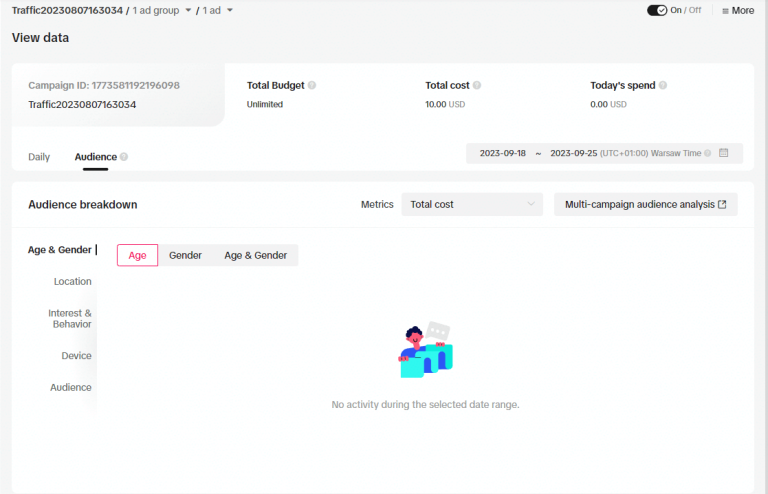
Task: Open the More menu
Action: click(738, 10)
